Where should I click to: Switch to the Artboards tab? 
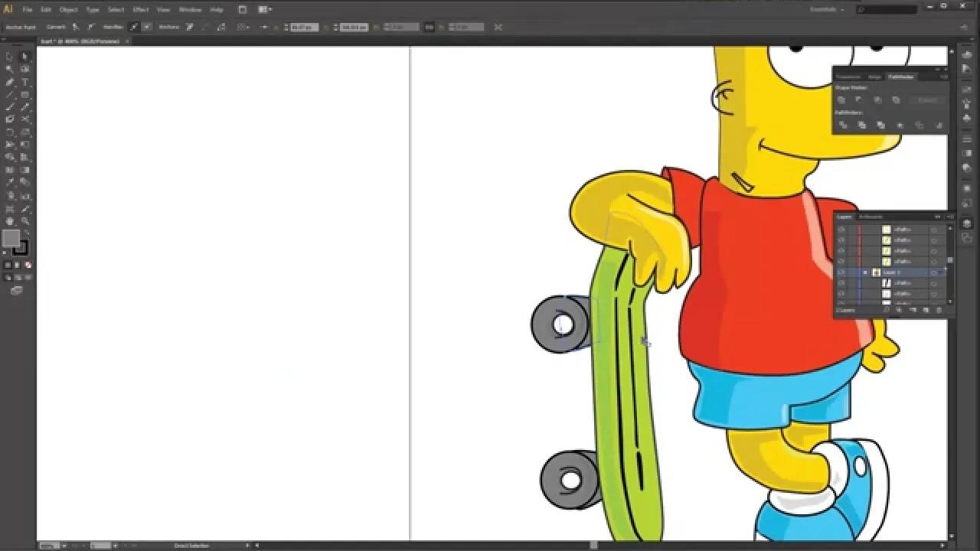click(x=871, y=217)
